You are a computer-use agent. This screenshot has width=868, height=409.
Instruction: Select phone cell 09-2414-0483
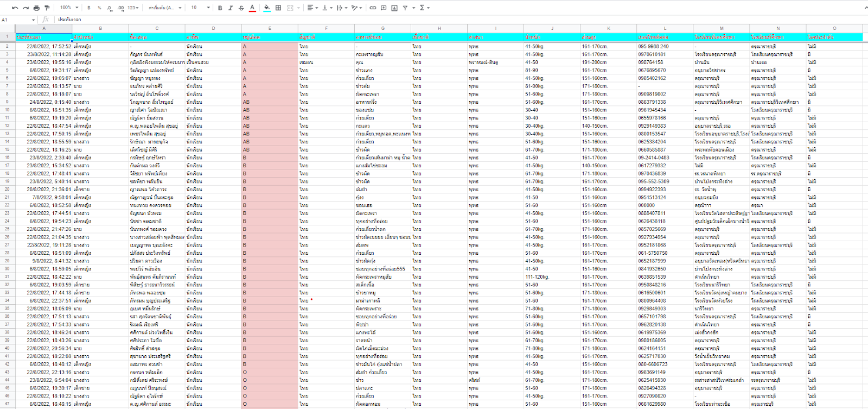(665, 158)
